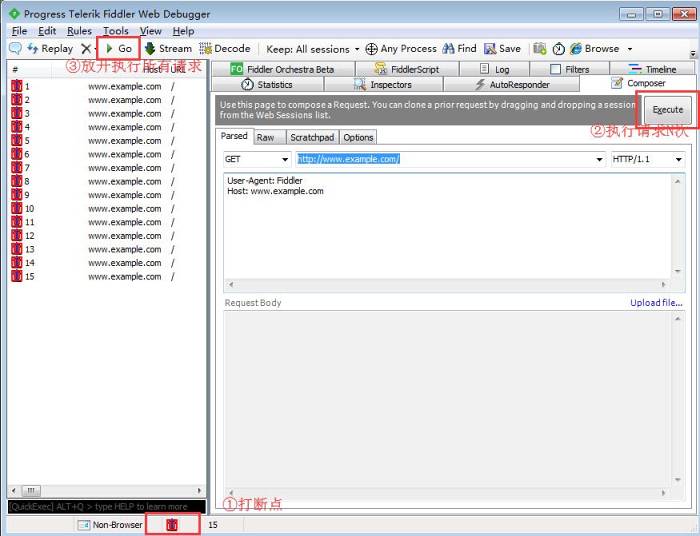Expand the URL history dropdown arrow
700x536 pixels.
pos(600,159)
